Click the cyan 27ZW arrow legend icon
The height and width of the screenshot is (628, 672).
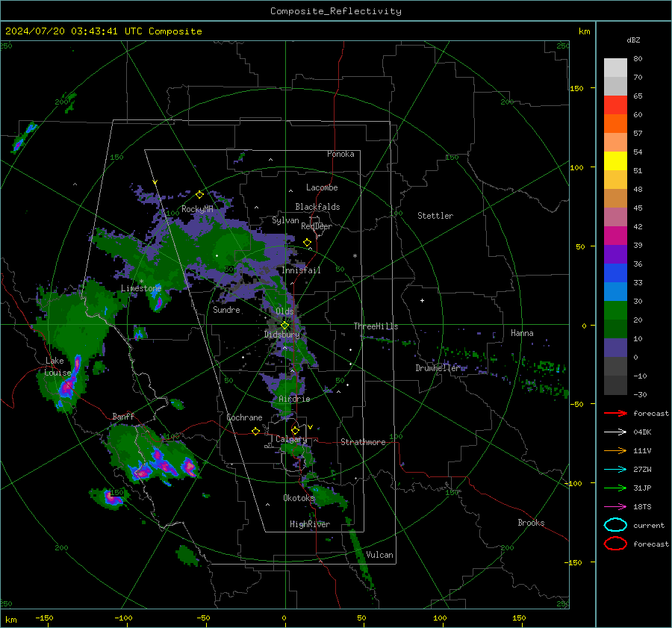(x=615, y=470)
